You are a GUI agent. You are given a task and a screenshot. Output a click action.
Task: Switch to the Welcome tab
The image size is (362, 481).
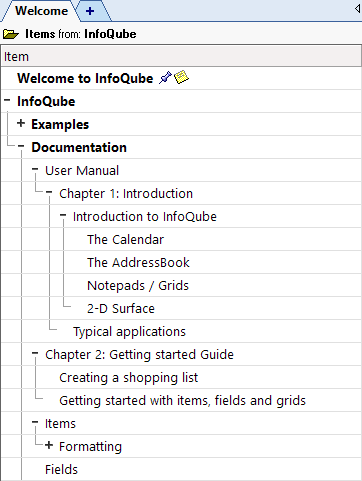click(x=41, y=11)
